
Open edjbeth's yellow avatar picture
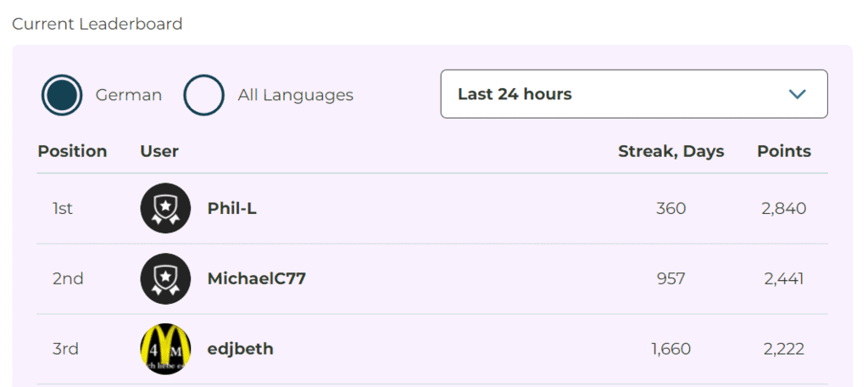pos(165,349)
